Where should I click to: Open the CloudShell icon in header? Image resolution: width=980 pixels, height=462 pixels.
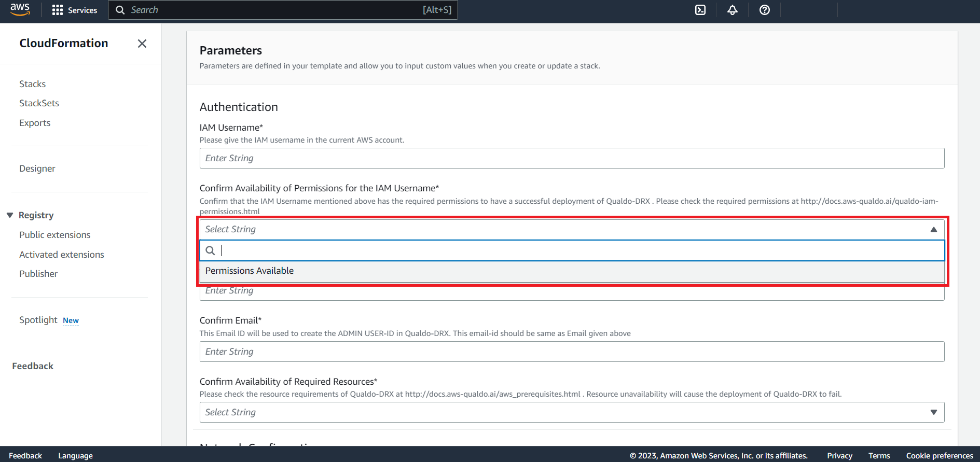pyautogui.click(x=700, y=10)
